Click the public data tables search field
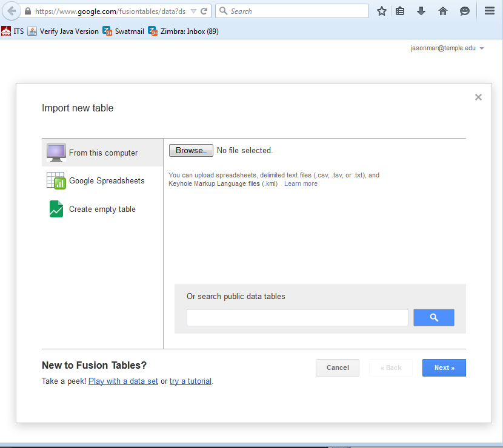Screen dimensions: 503x448 298,318
